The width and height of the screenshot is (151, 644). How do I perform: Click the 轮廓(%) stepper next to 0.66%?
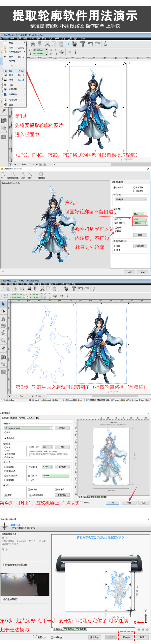146,219
